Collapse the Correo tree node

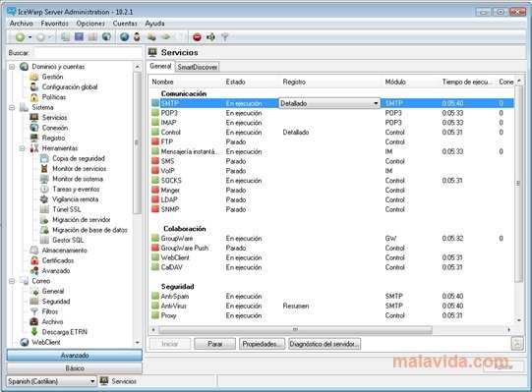pos(12,281)
